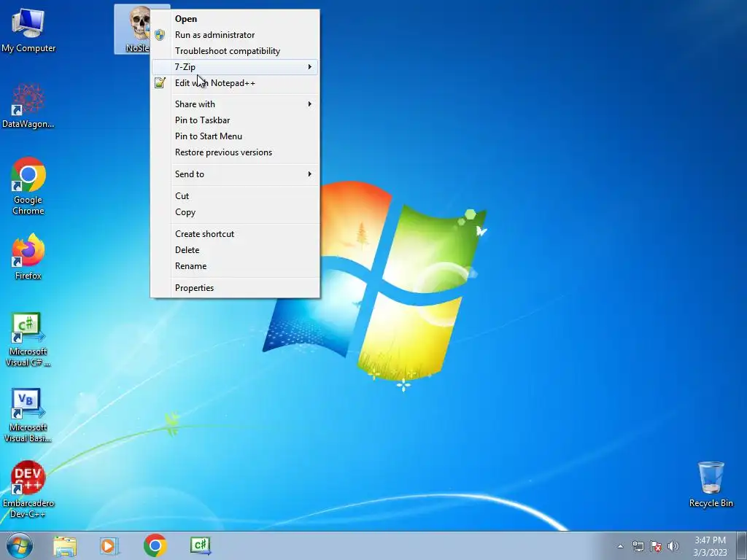Open the My Computer desktop icon
The width and height of the screenshot is (747, 560).
[x=28, y=30]
